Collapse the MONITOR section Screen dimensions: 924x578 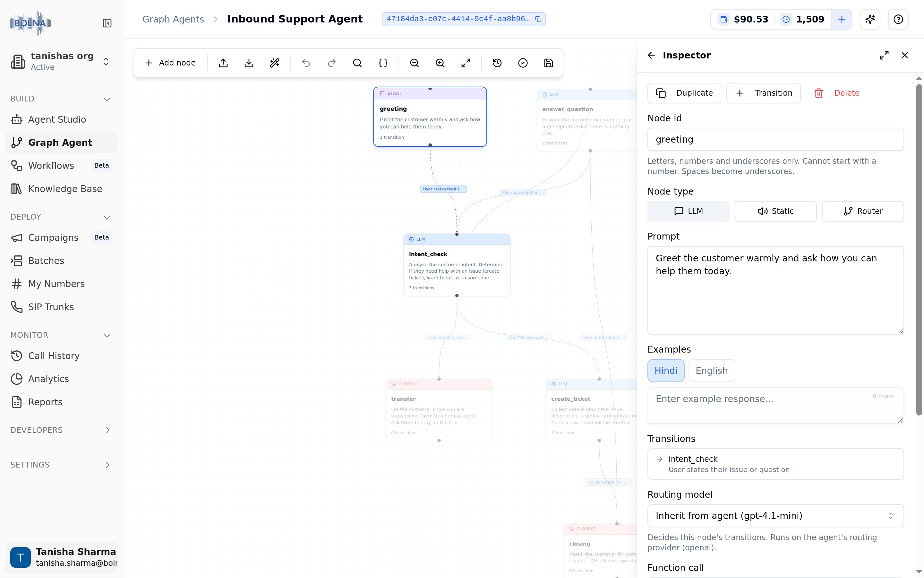[61, 335]
